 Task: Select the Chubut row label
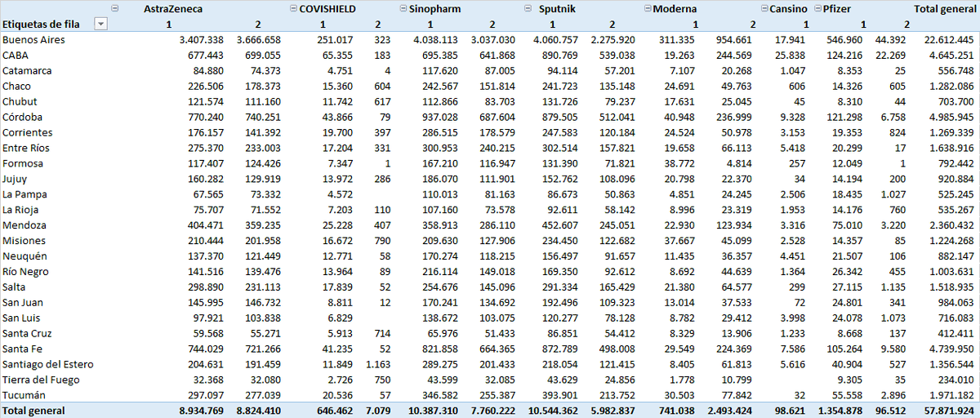(20, 101)
